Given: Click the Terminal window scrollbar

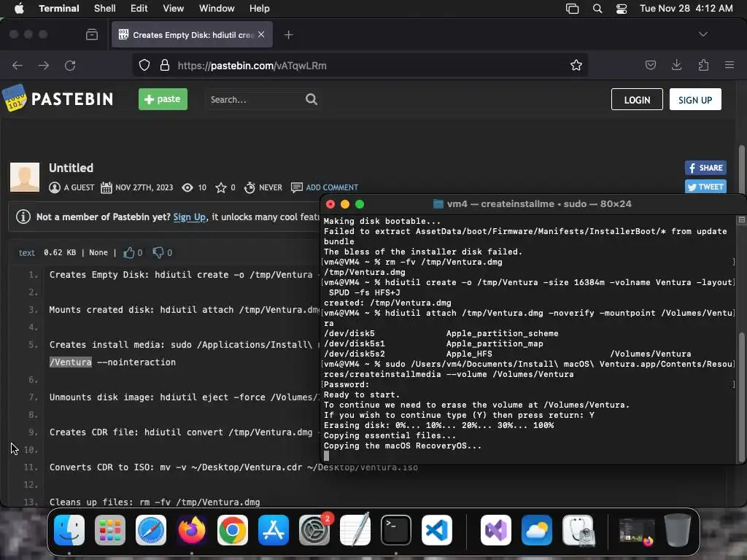Looking at the screenshot, I should [x=741, y=398].
